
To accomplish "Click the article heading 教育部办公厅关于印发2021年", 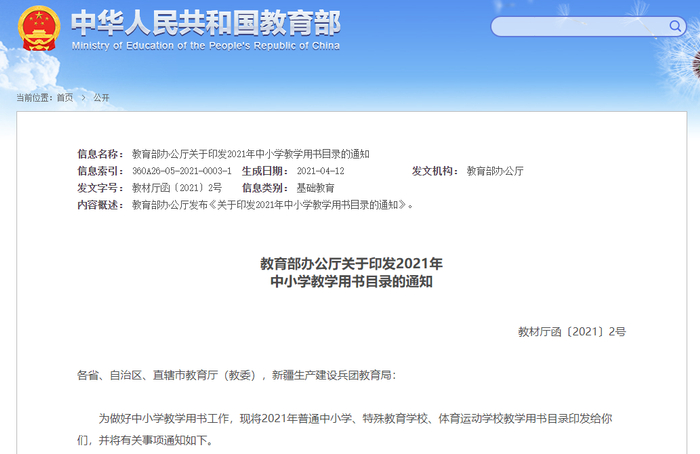I will (x=351, y=263).
